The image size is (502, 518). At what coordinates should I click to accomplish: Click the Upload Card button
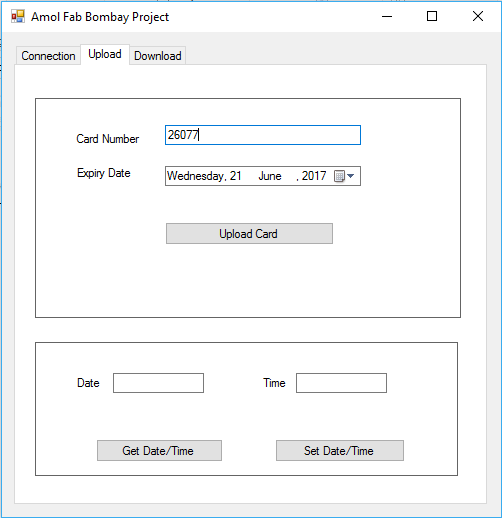249,234
